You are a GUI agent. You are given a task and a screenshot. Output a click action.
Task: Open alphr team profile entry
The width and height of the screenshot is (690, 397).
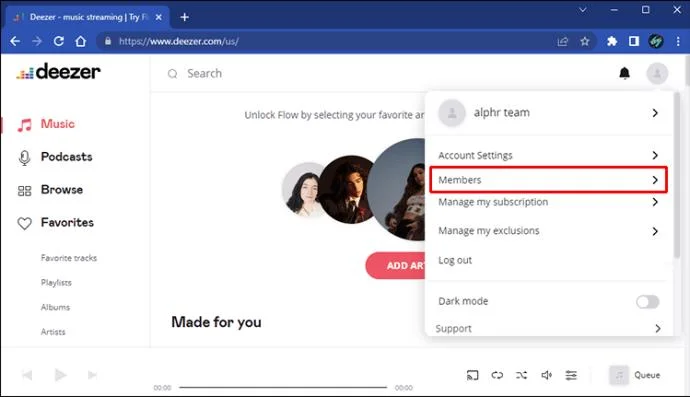[x=548, y=113]
